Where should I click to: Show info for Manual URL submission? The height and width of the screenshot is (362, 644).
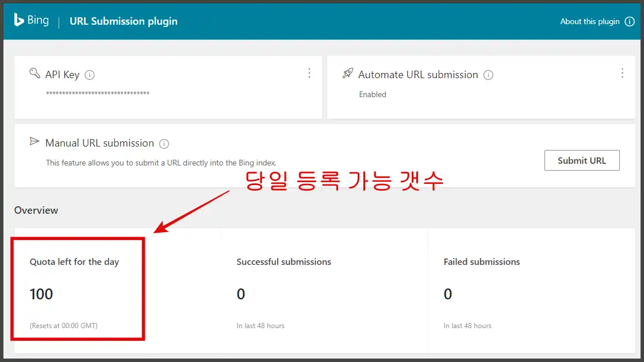(x=164, y=144)
